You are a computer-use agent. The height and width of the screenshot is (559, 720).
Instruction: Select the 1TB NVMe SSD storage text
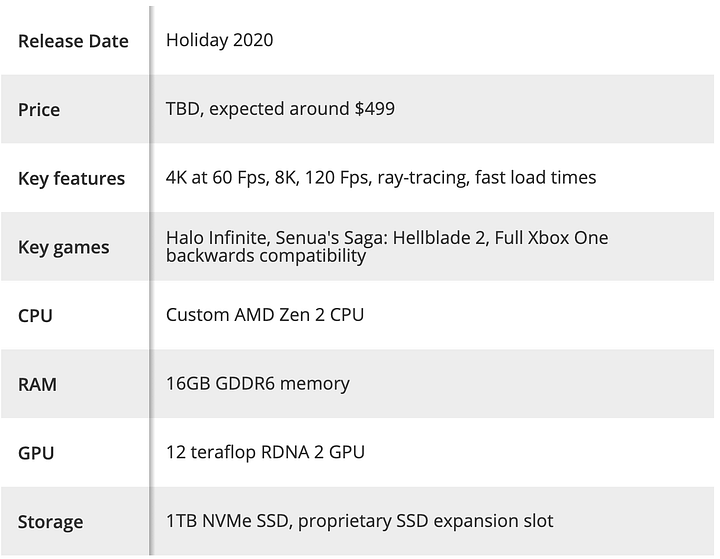360,521
